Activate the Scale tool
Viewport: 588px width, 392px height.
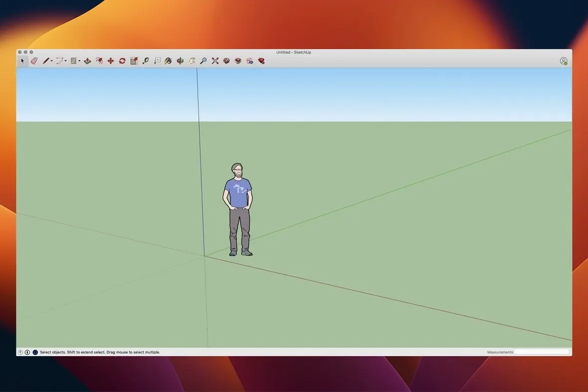pos(134,61)
